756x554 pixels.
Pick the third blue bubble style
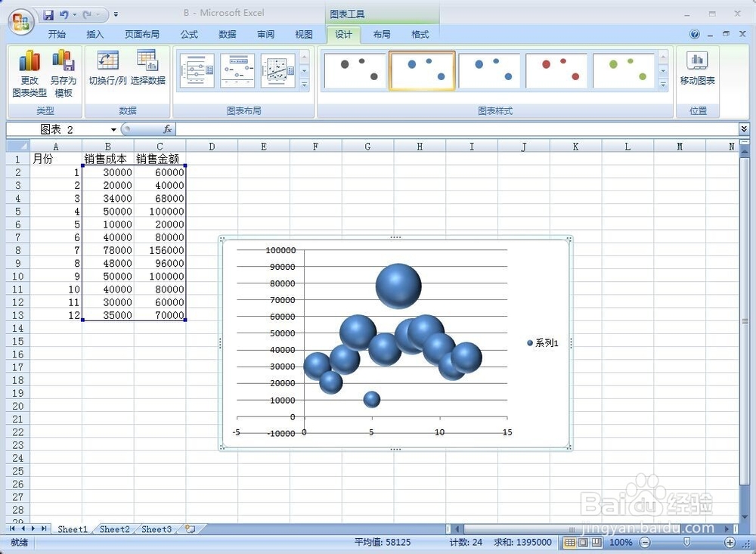(489, 71)
